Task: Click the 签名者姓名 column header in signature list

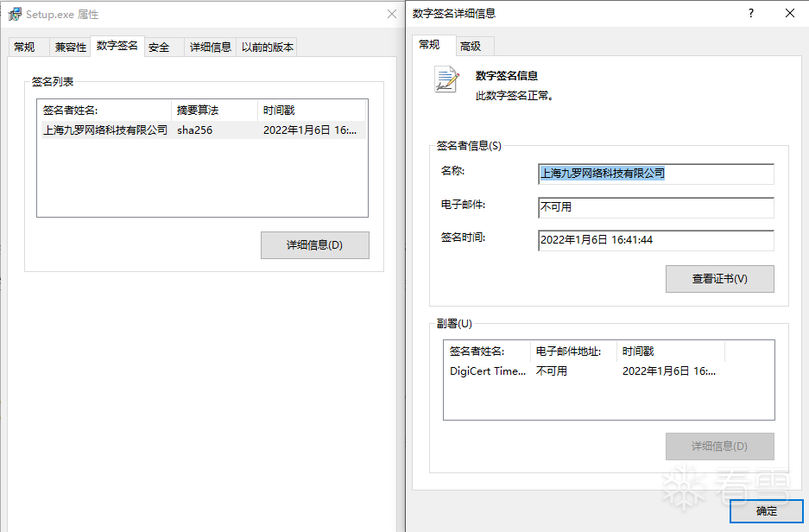Action: tap(104, 111)
